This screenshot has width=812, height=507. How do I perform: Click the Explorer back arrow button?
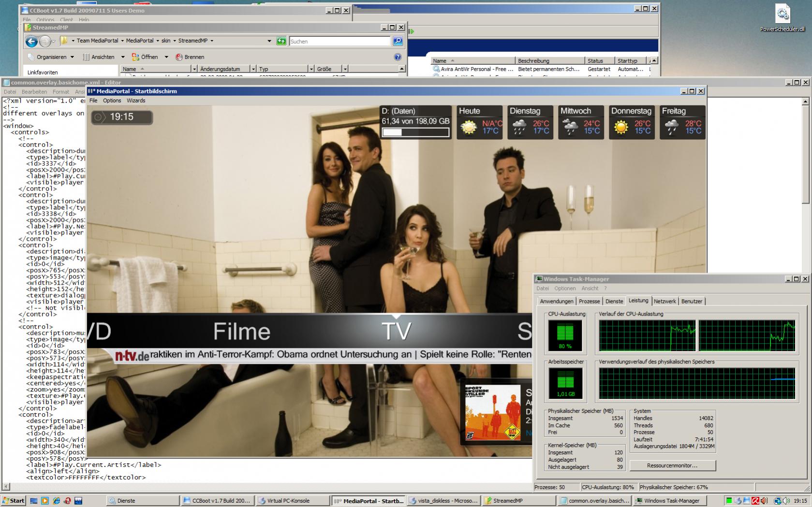pyautogui.click(x=31, y=42)
